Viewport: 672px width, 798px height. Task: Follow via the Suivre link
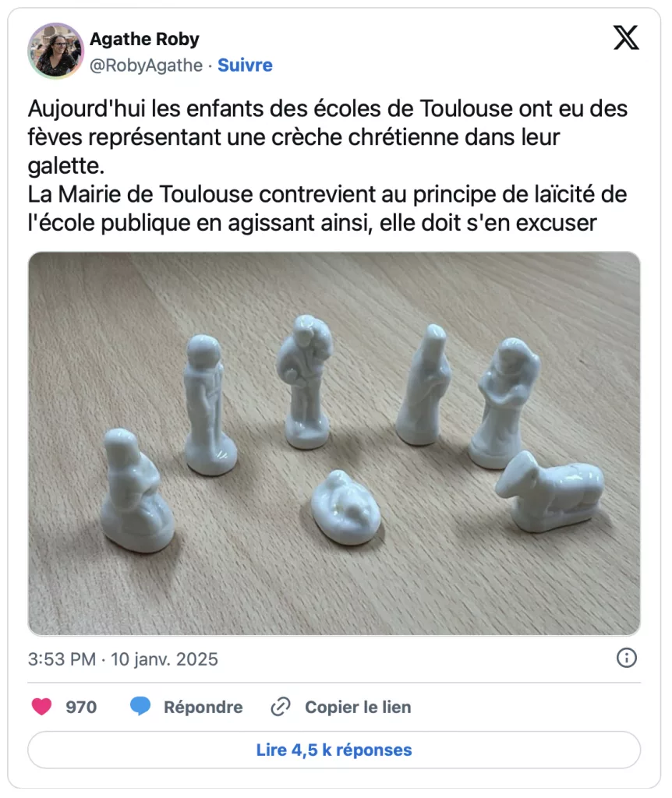point(245,65)
